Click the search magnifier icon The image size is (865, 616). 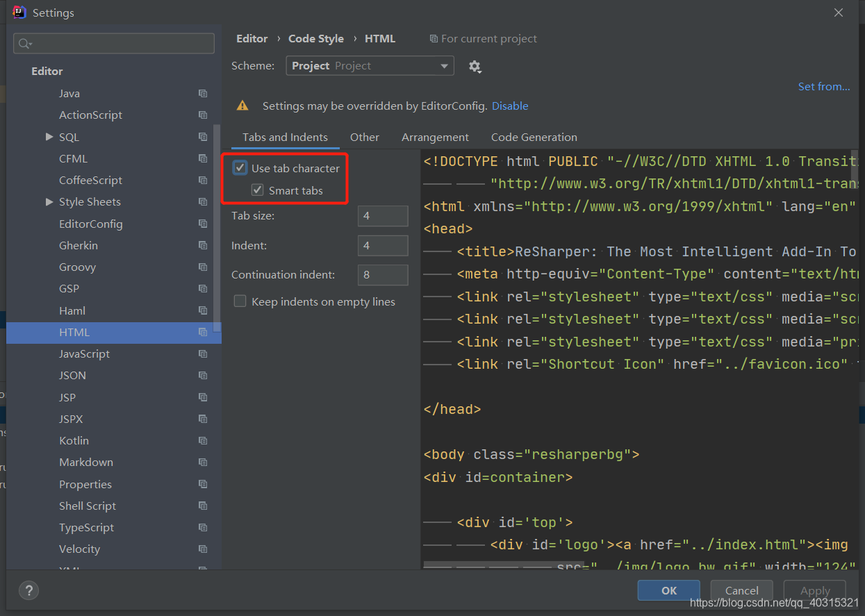coord(25,44)
